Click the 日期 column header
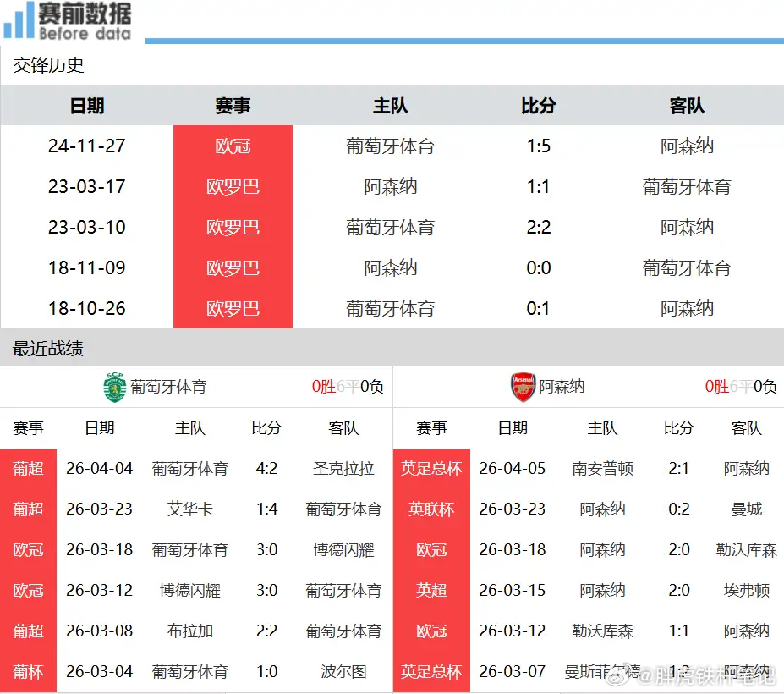 (87, 105)
